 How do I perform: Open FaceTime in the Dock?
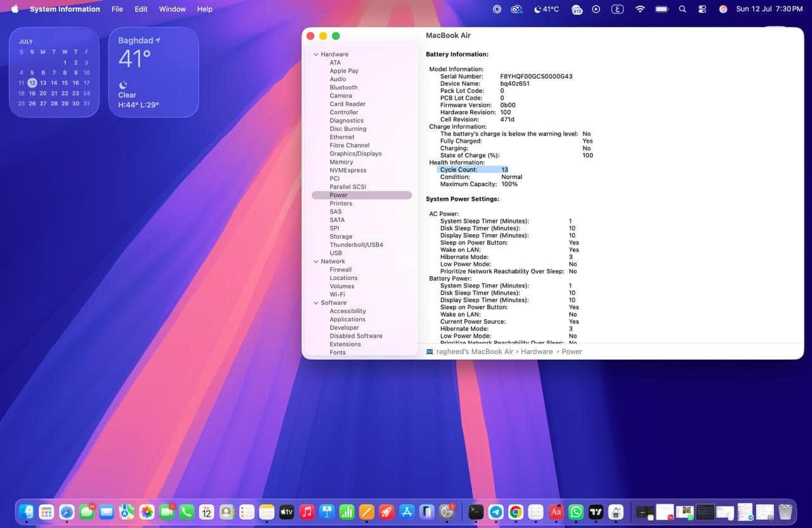tap(167, 511)
